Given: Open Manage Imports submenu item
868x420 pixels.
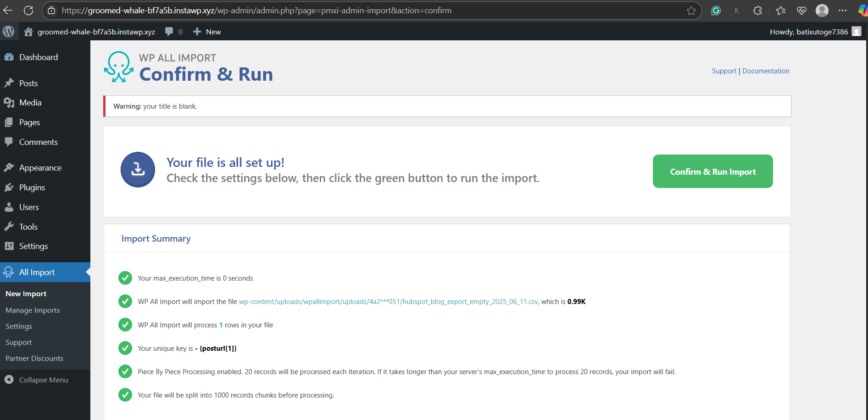Looking at the screenshot, I should [33, 310].
